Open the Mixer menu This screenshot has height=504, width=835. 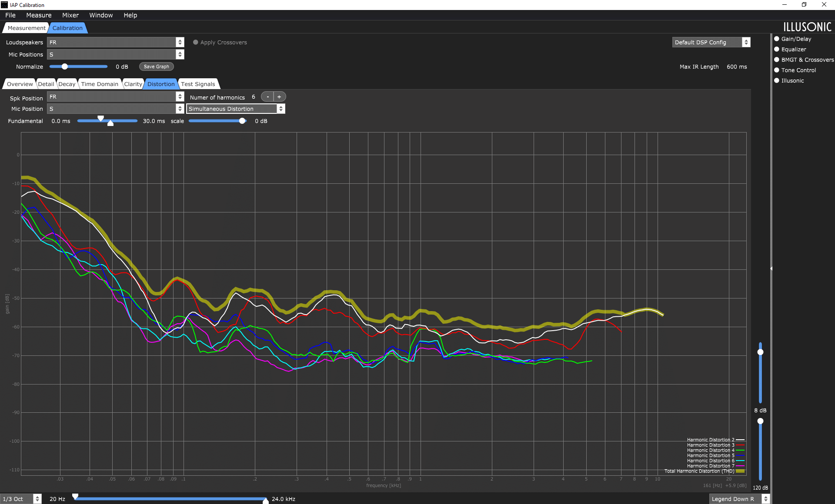(x=70, y=15)
